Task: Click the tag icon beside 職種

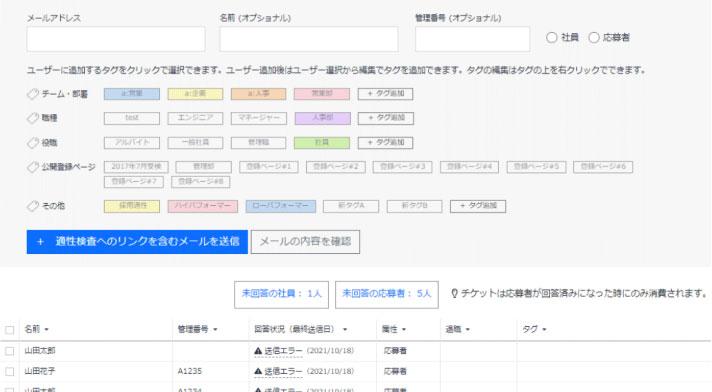Action: pyautogui.click(x=33, y=118)
